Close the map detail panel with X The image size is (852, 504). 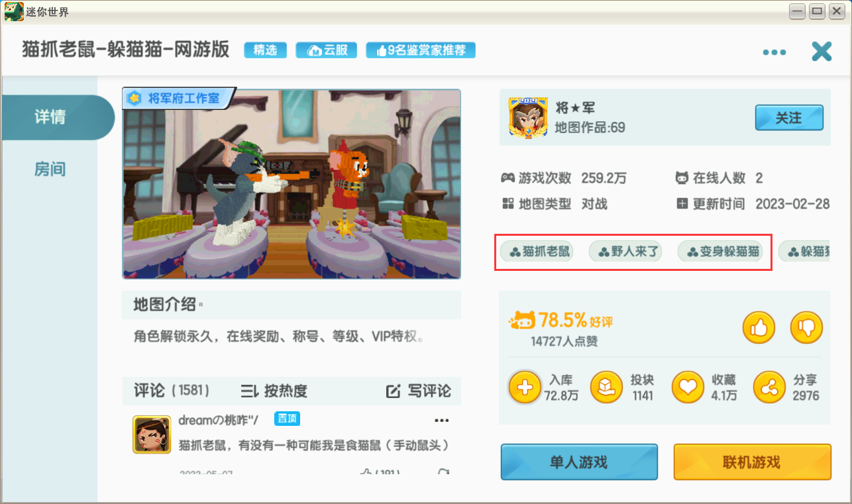(822, 51)
